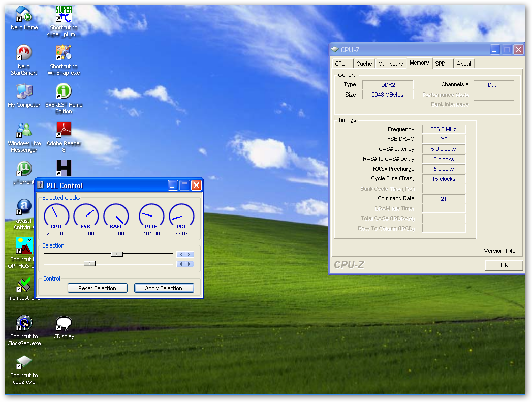Click the PCIE clock gauge dial
The height and width of the screenshot is (402, 532).
[151, 216]
